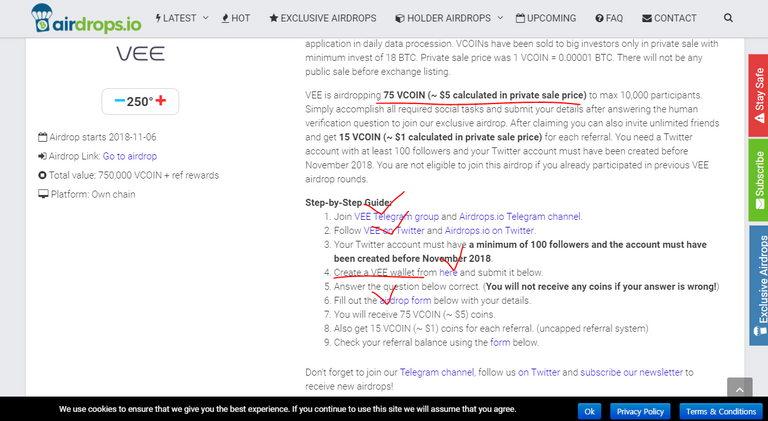Follow the Go to airdrop link
Screen dimensions: 768x421
130,156
